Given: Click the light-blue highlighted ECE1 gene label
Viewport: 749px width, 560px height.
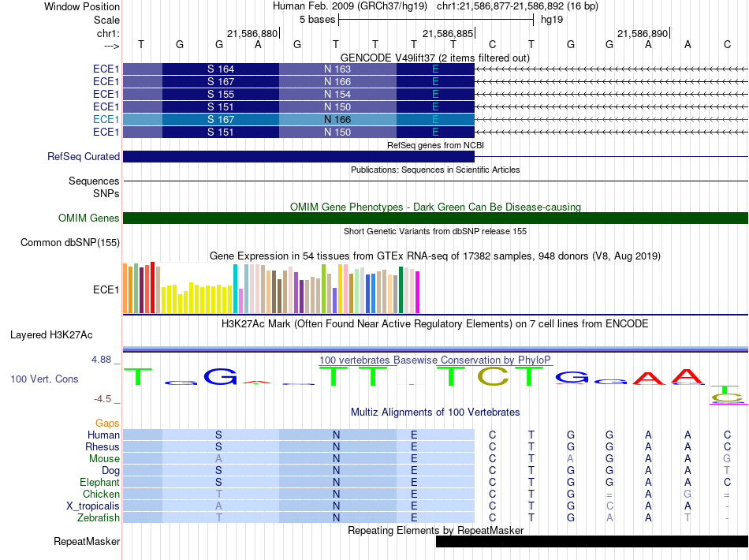Looking at the screenshot, I should tap(106, 119).
